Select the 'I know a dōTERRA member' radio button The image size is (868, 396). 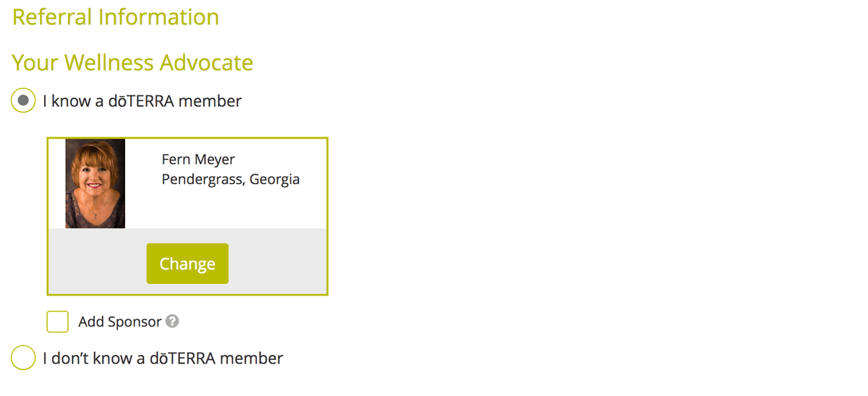(23, 101)
